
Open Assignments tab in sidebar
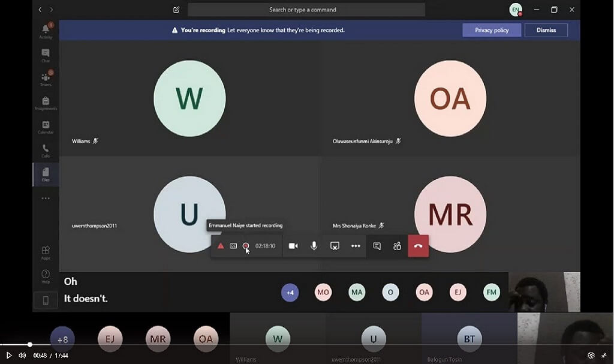click(x=46, y=103)
